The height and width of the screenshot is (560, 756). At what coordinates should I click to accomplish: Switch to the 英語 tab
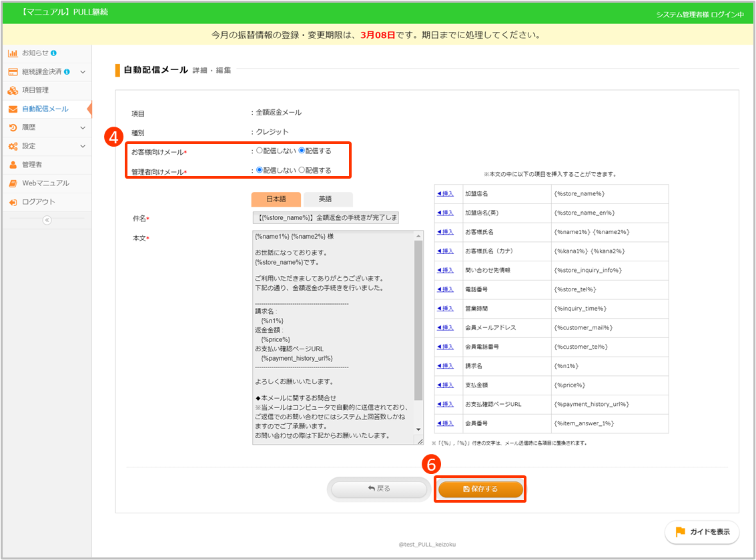click(x=328, y=199)
